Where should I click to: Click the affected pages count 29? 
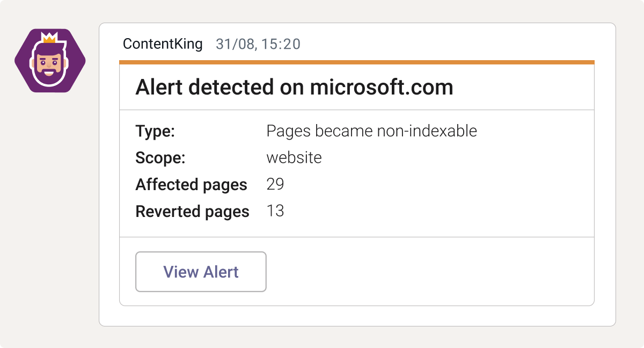[276, 184]
